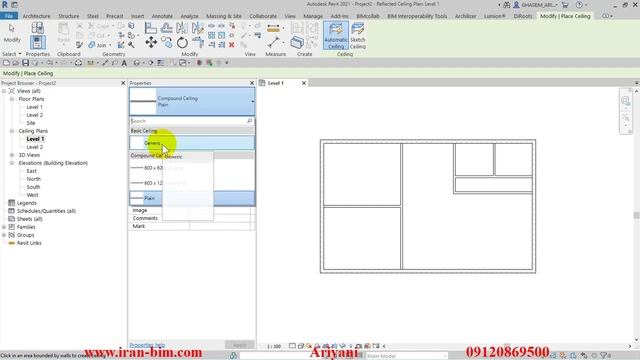The height and width of the screenshot is (360, 640).
Task: Select the Align tool icon
Action: click(x=151, y=28)
